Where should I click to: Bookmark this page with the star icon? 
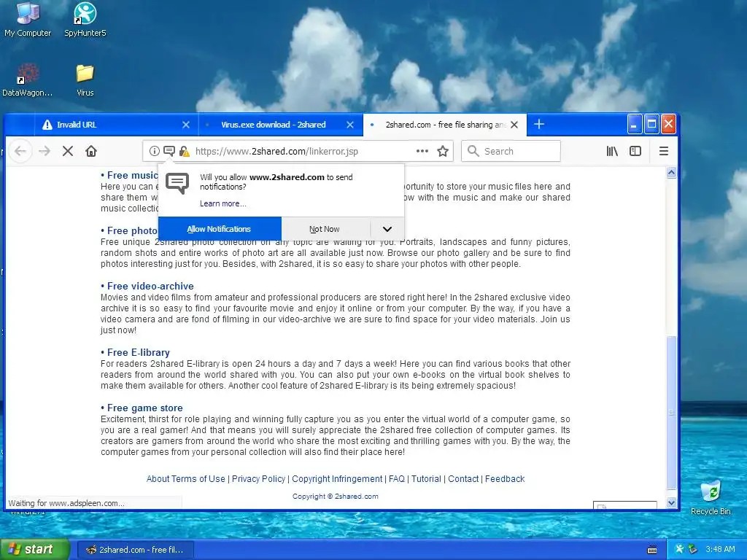443,151
